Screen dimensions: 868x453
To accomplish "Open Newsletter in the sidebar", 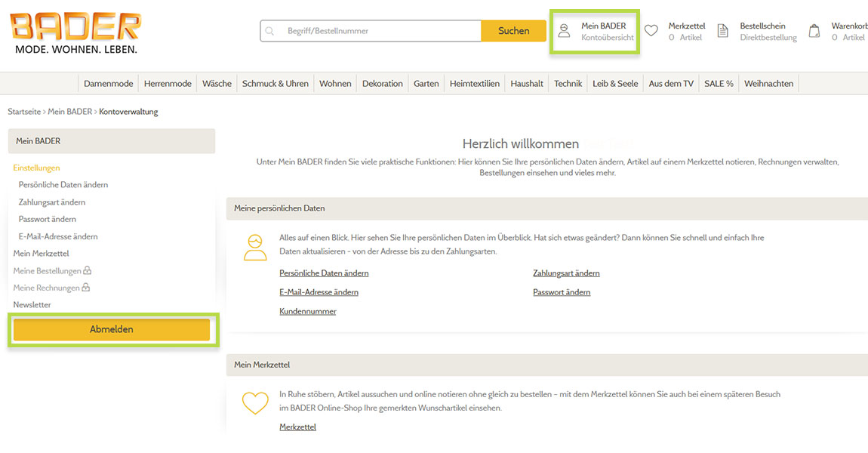I will (x=32, y=304).
